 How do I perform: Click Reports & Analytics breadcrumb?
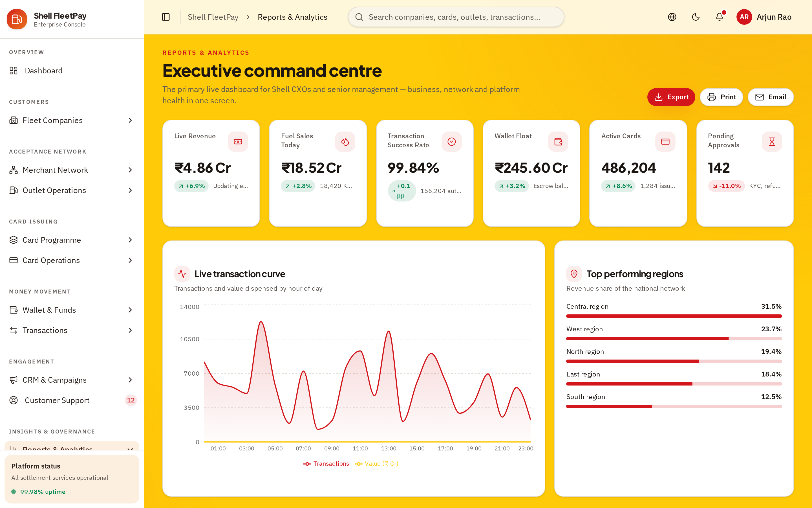(x=292, y=17)
